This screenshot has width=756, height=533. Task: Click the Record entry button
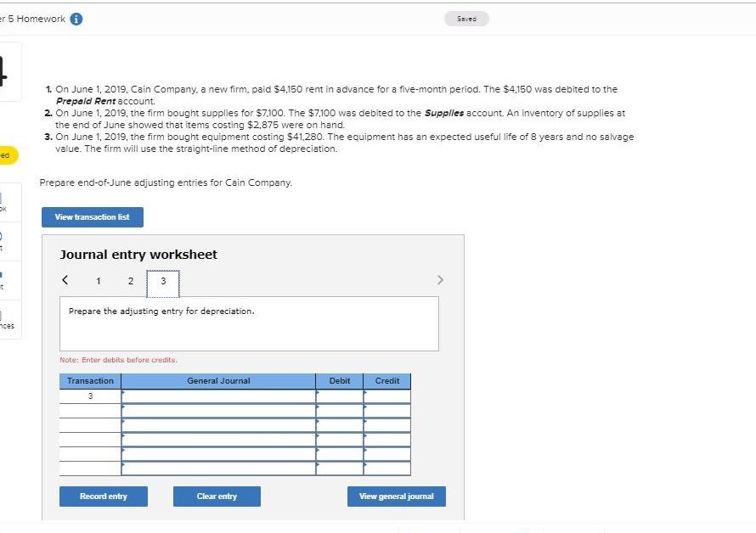[104, 497]
